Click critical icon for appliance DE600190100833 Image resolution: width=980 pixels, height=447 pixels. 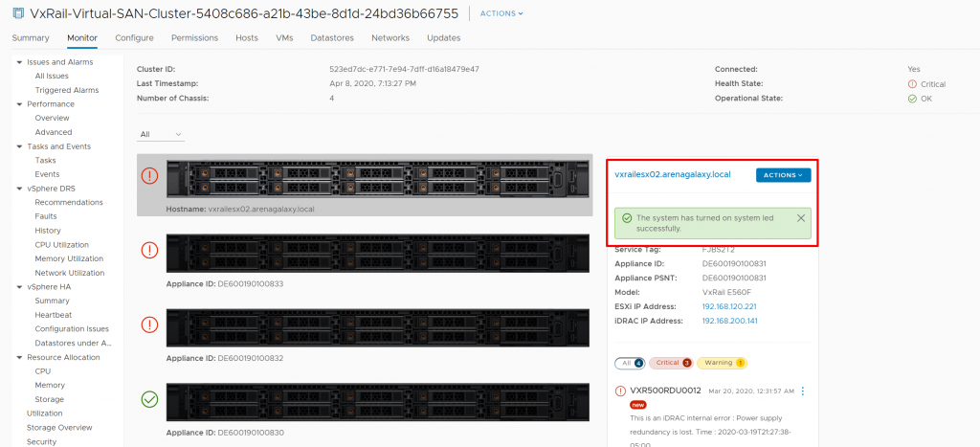(150, 250)
